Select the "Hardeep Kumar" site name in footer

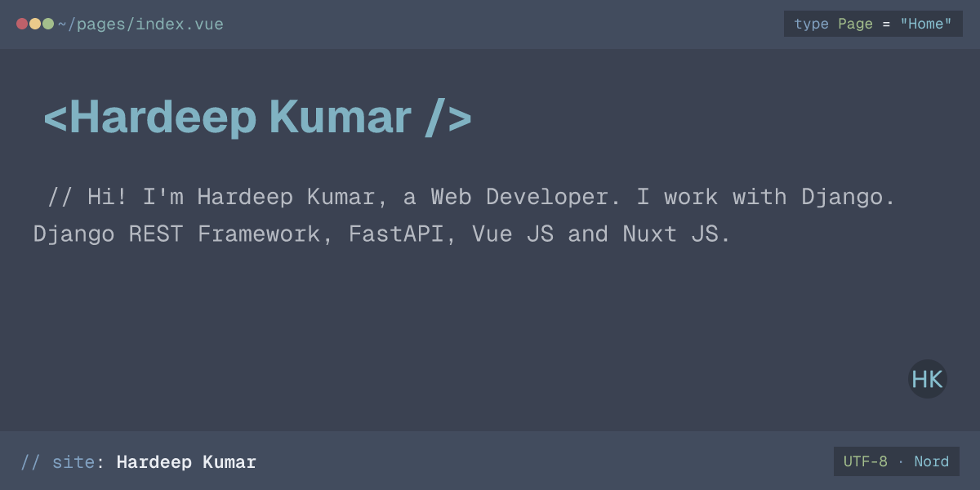(186, 462)
